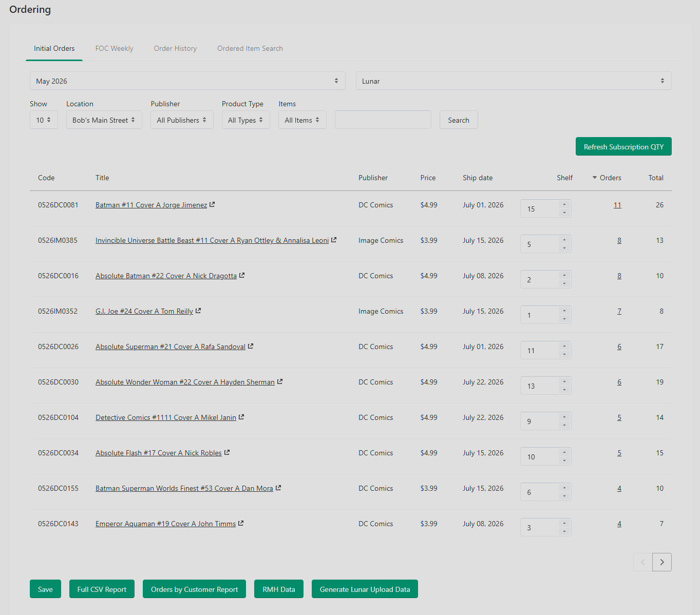
Task: Open the 11 orders link for Batman
Action: point(617,205)
